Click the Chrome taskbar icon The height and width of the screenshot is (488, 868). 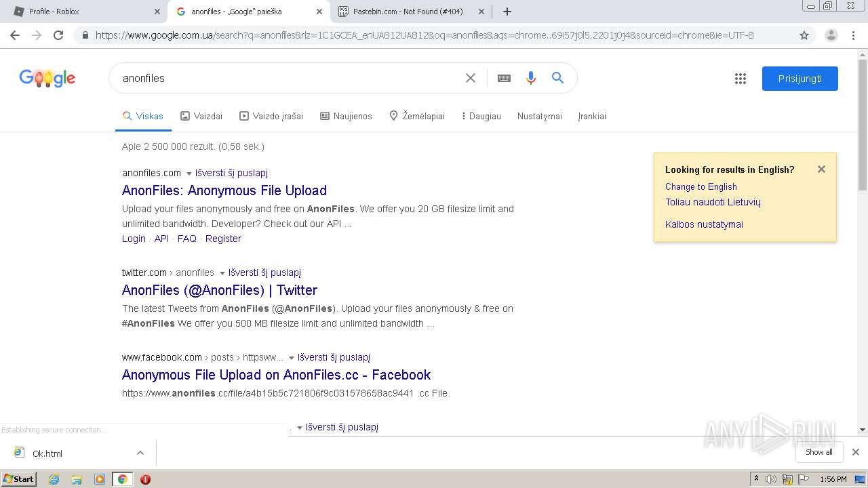click(x=122, y=479)
